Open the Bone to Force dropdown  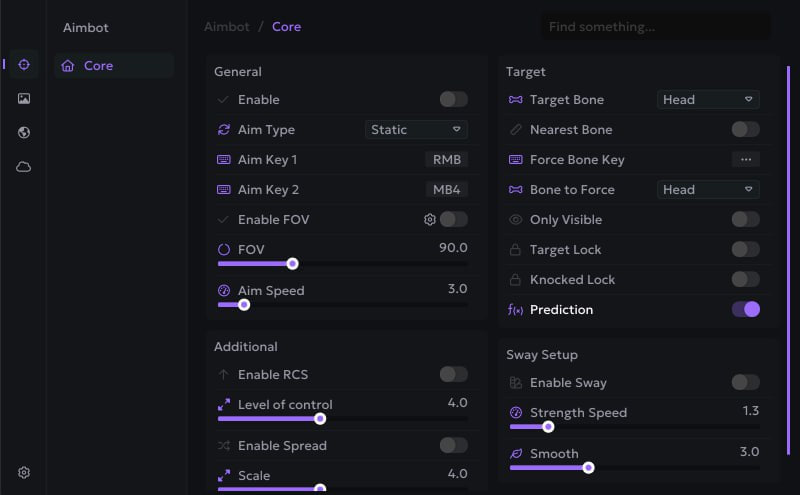click(x=708, y=190)
